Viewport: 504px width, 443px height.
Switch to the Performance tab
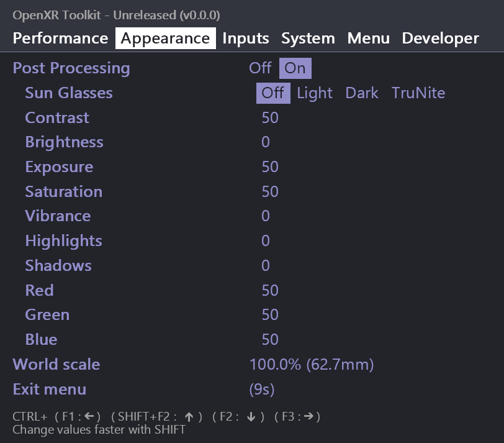click(x=60, y=38)
